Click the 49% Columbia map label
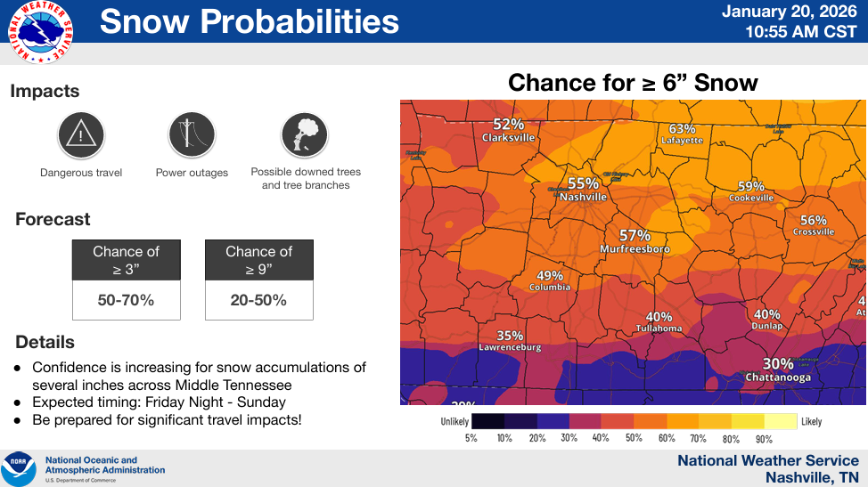The height and width of the screenshot is (487, 868). [x=550, y=281]
